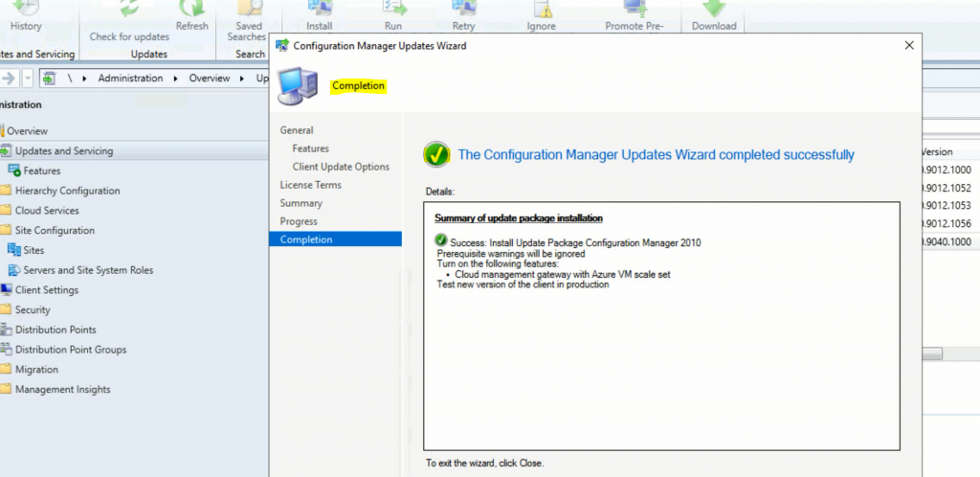Viewport: 980px width, 477px height.
Task: Click the Install Update Pack icon
Action: click(x=320, y=8)
